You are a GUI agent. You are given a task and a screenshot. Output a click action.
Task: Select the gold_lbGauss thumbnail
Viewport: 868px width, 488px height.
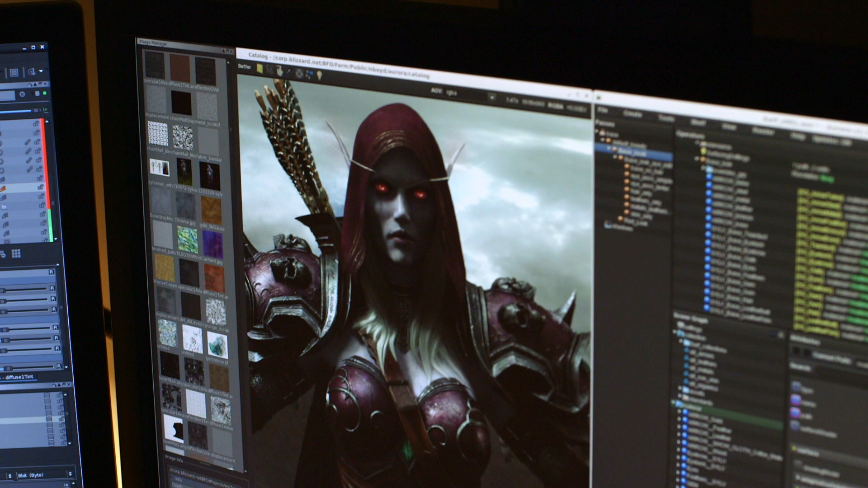[212, 209]
